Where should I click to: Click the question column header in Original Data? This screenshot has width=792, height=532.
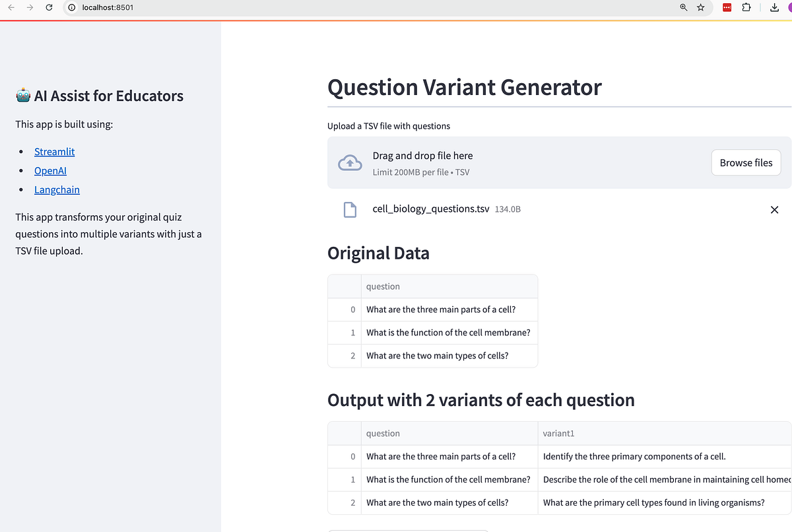click(383, 286)
